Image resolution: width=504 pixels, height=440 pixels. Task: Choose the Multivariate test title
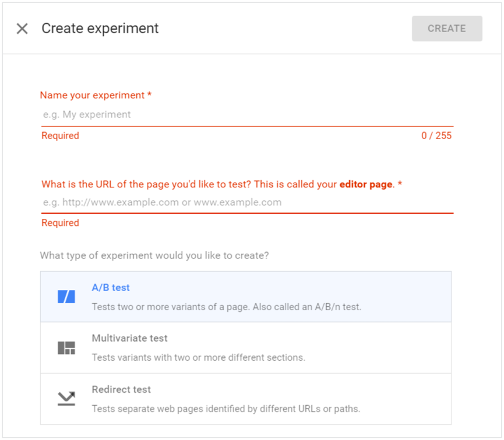(x=129, y=338)
